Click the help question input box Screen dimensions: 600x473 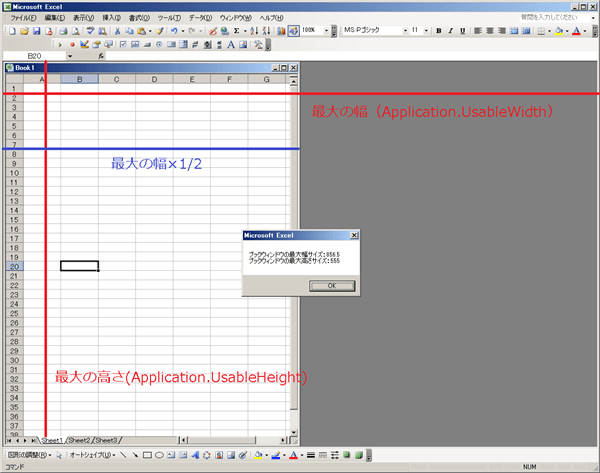tap(554, 18)
